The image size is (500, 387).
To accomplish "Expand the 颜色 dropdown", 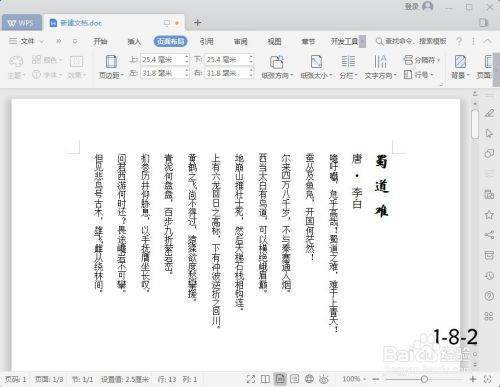I will (47, 60).
